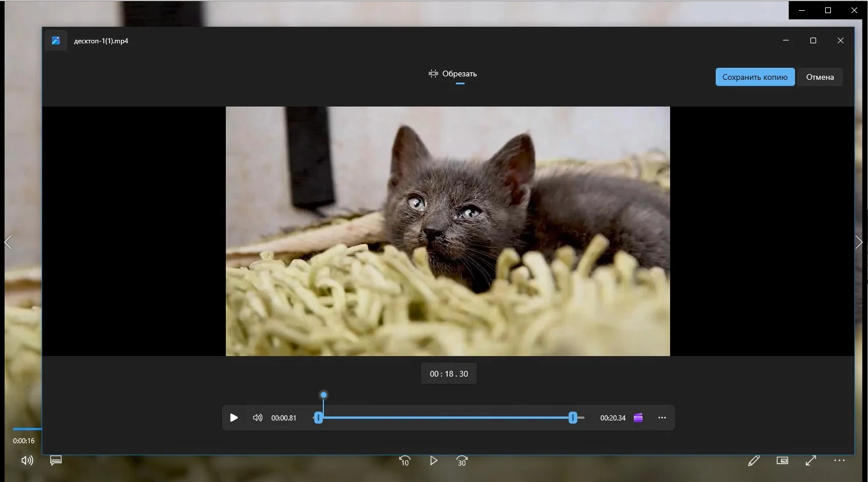Click the right trim end handle
The image size is (868, 482).
[x=573, y=418]
